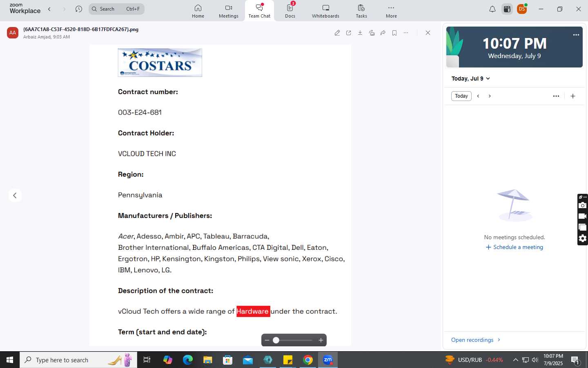Open the Docs tab

point(290,11)
